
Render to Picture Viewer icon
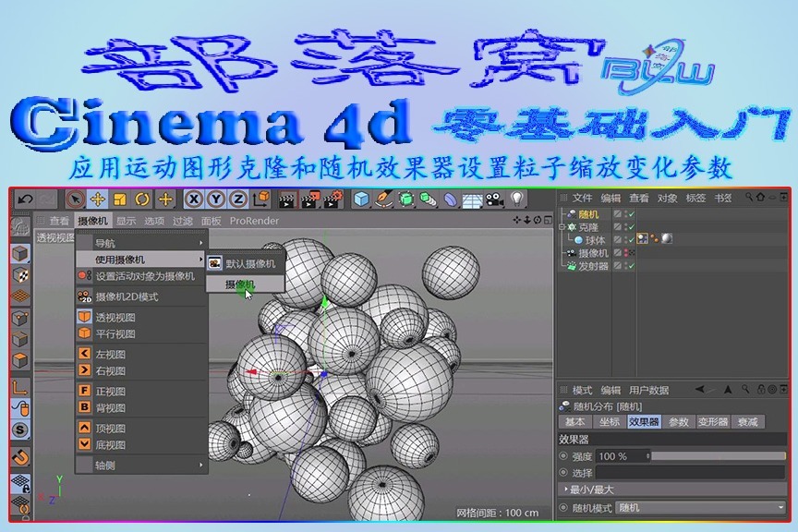[310, 199]
